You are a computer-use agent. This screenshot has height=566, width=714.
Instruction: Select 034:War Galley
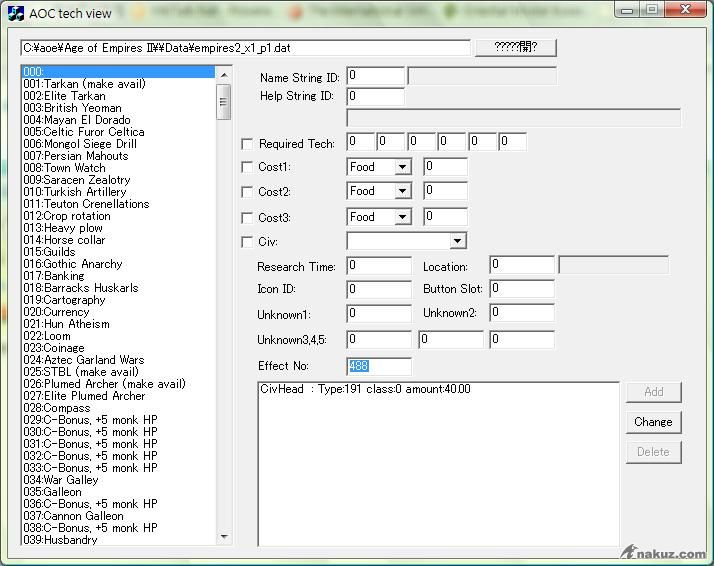point(118,480)
